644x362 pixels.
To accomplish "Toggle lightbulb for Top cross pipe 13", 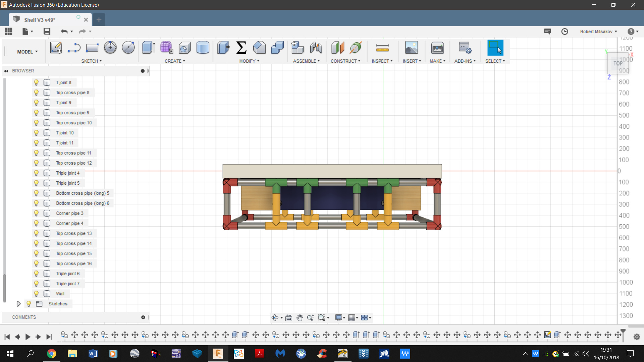I will click(36, 233).
